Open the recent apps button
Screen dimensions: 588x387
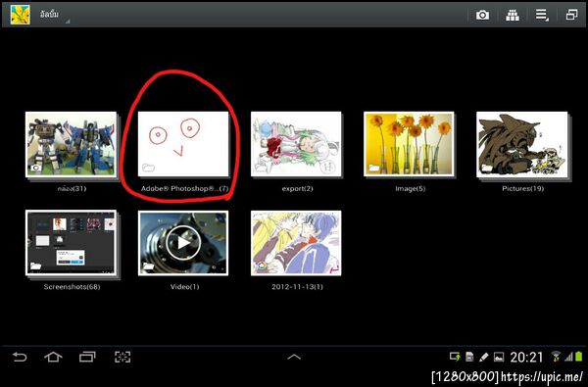pos(87,357)
